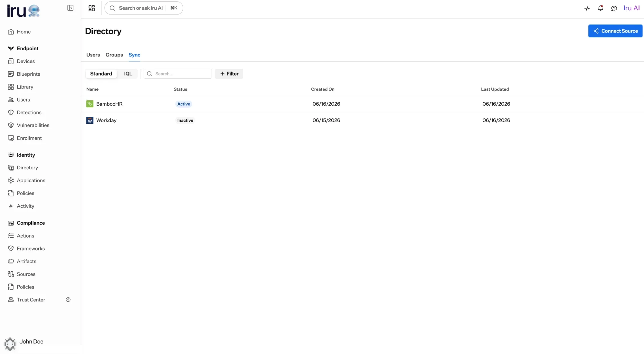Image resolution: width=644 pixels, height=354 pixels.
Task: Click the Frameworks shield icon
Action: (x=11, y=249)
